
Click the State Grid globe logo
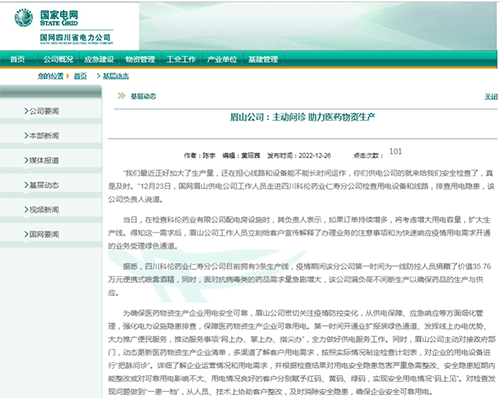[x=24, y=18]
